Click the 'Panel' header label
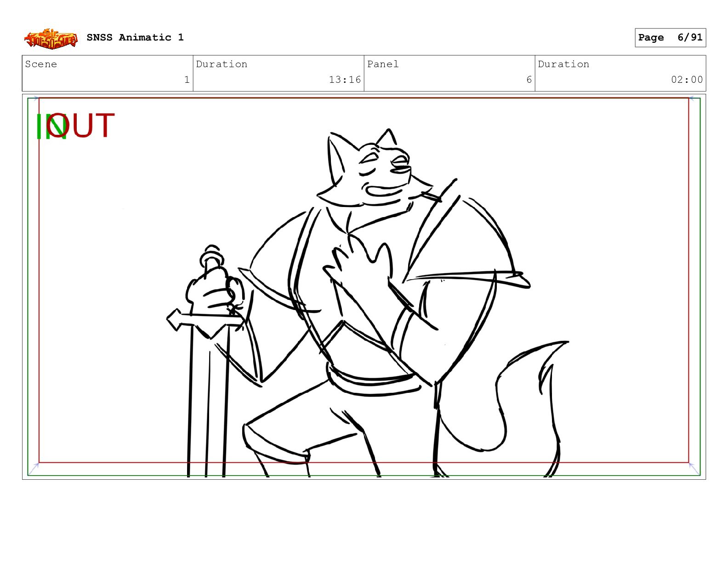Image resolution: width=728 pixels, height=563 pixels. point(383,64)
